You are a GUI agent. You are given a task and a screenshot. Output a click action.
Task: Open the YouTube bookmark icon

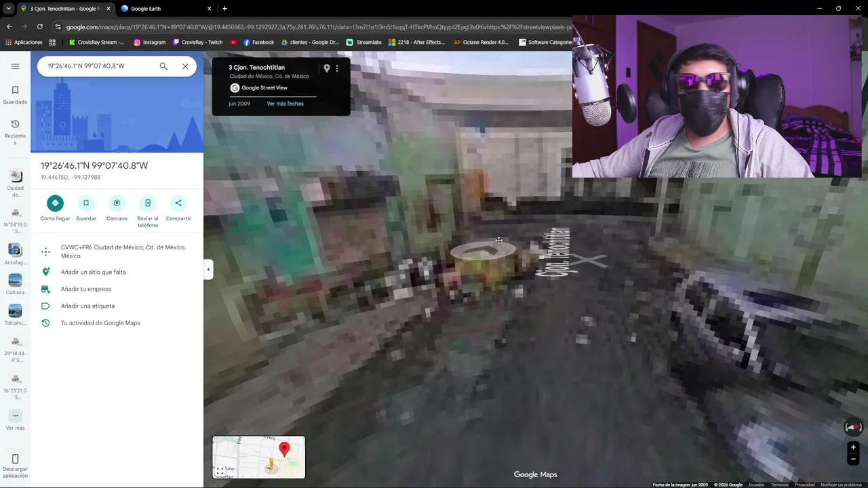pyautogui.click(x=233, y=42)
